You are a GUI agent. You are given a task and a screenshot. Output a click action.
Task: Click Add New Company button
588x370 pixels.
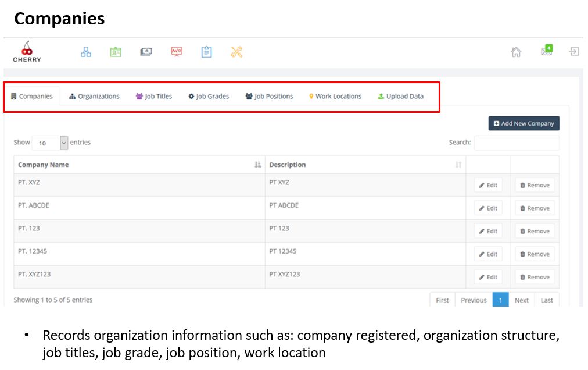click(x=524, y=123)
